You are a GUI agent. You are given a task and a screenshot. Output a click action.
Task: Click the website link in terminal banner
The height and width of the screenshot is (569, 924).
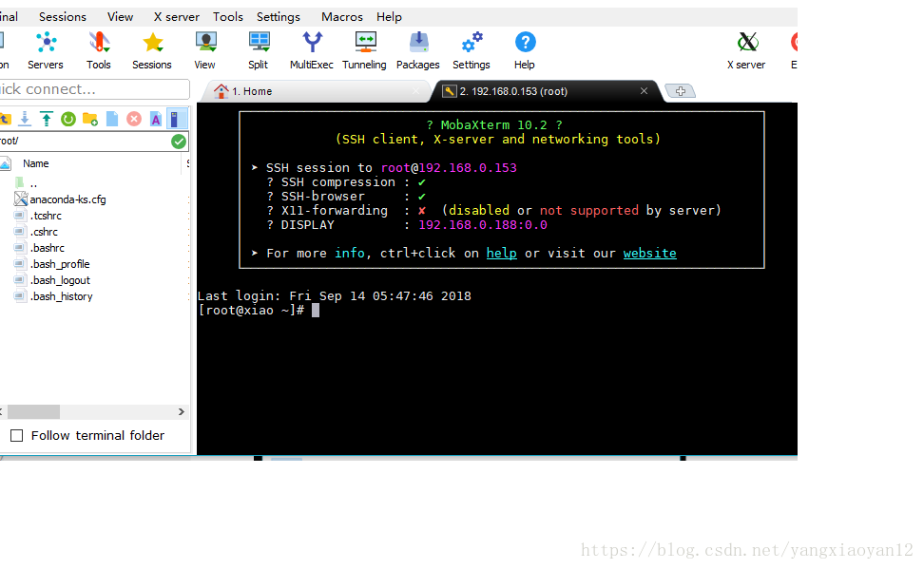click(650, 254)
